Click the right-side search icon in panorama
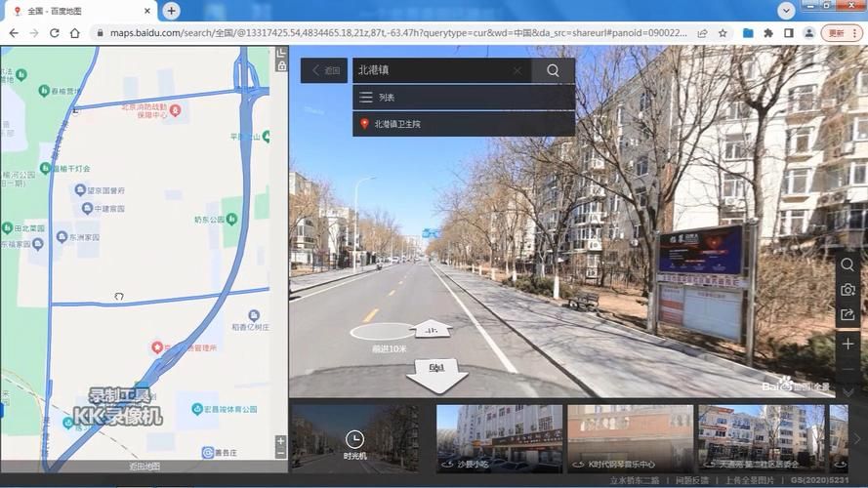This screenshot has height=488, width=868. 847,264
